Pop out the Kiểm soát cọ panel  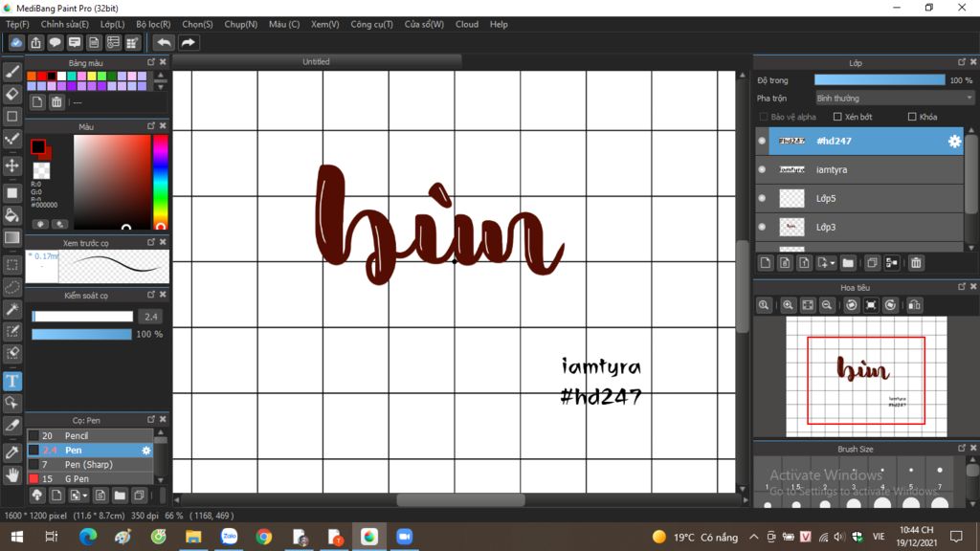151,295
